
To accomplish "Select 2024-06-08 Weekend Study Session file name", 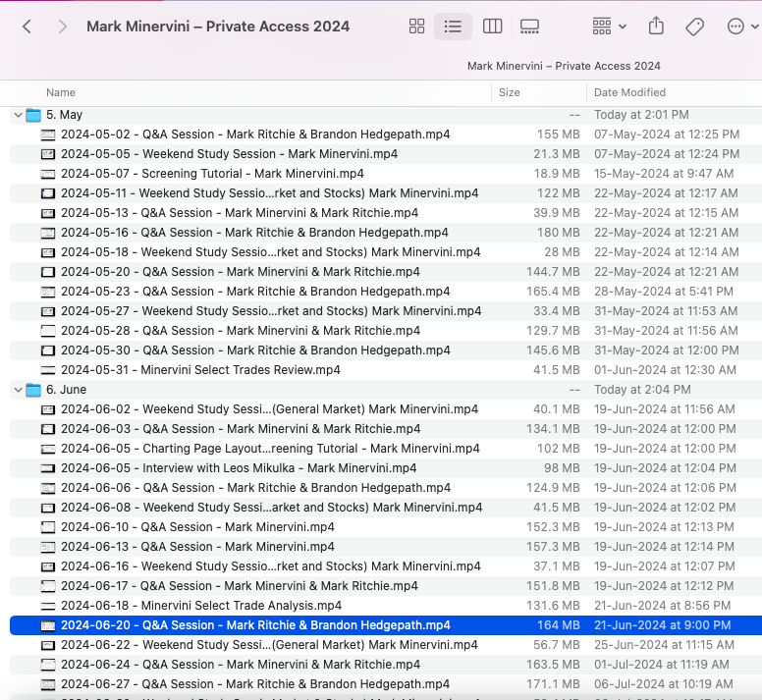I will tap(272, 508).
